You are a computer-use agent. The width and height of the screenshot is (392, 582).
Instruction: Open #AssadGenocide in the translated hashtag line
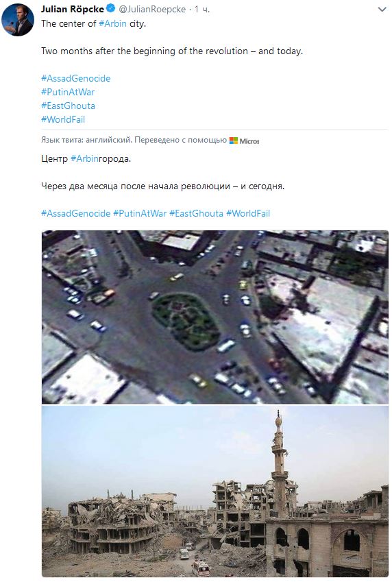pos(75,213)
